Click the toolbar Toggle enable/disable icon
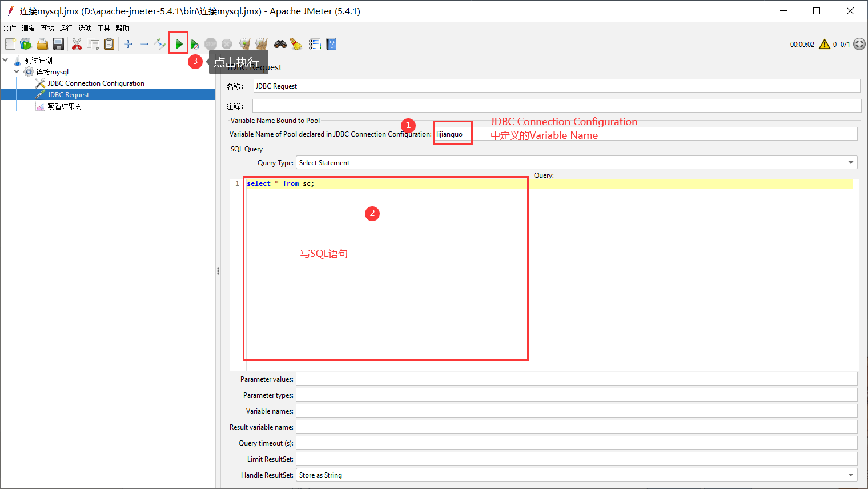868x489 pixels. 160,44
